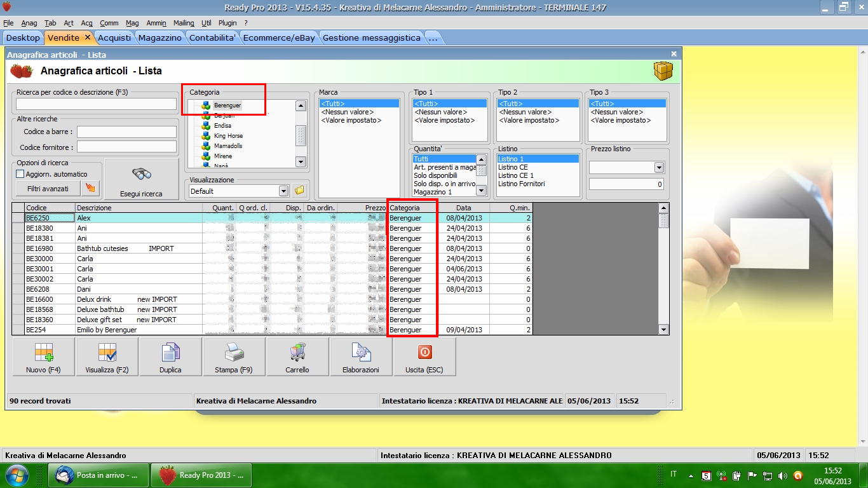Click the Duplica button

(x=170, y=357)
